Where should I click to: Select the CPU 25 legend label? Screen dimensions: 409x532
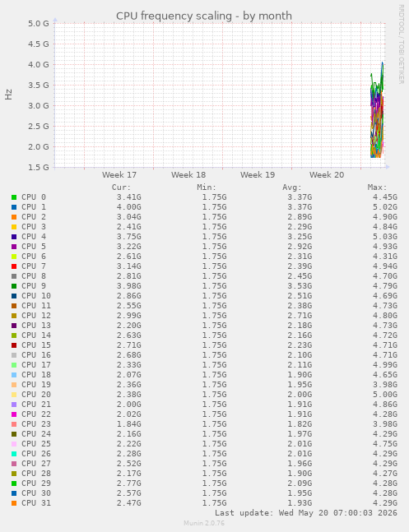coord(36,443)
